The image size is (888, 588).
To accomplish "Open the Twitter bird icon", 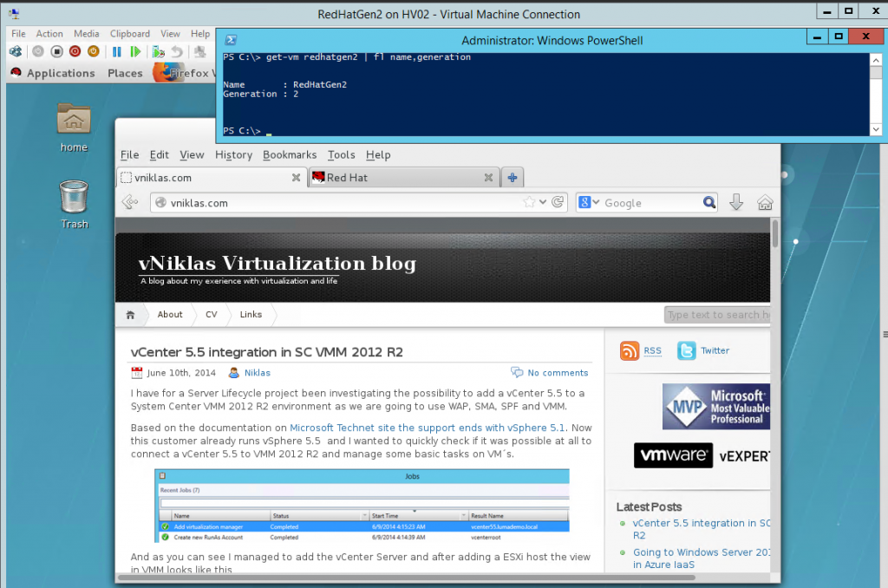I will tap(687, 351).
